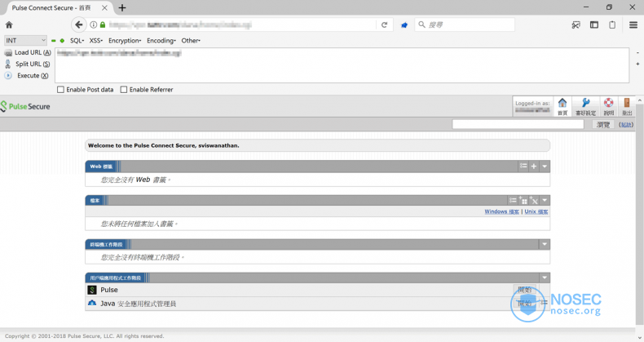644x342 pixels.
Task: Add a web bookmark with the plus icon
Action: coord(533,167)
